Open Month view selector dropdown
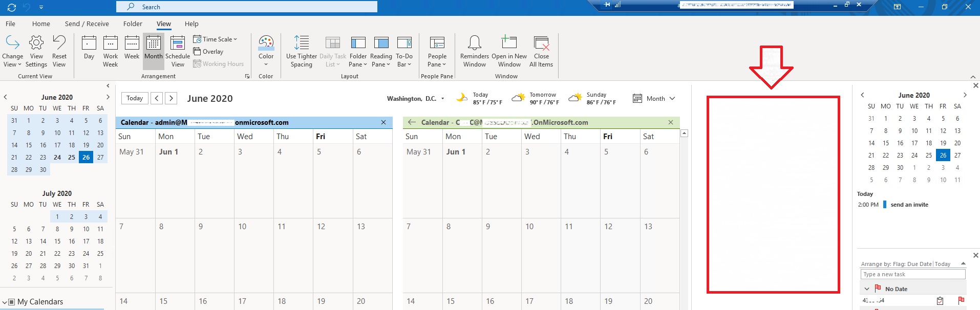Viewport: 980px width, 310px height. pos(654,99)
